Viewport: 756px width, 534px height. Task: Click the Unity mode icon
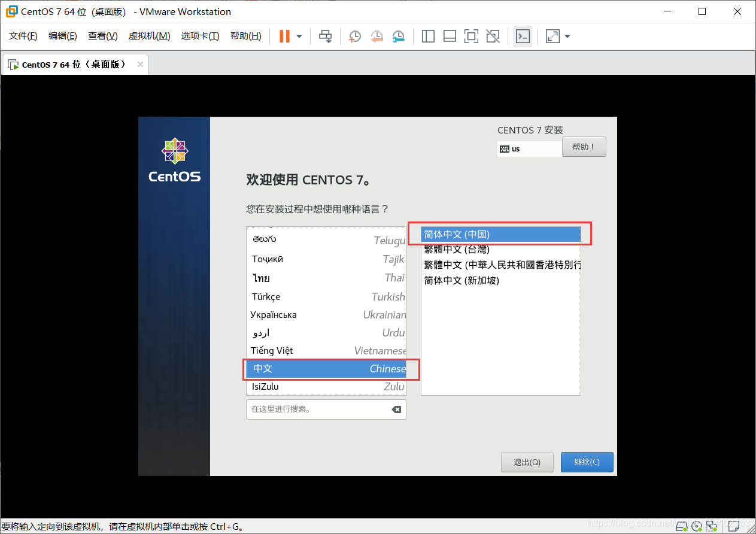tap(493, 37)
